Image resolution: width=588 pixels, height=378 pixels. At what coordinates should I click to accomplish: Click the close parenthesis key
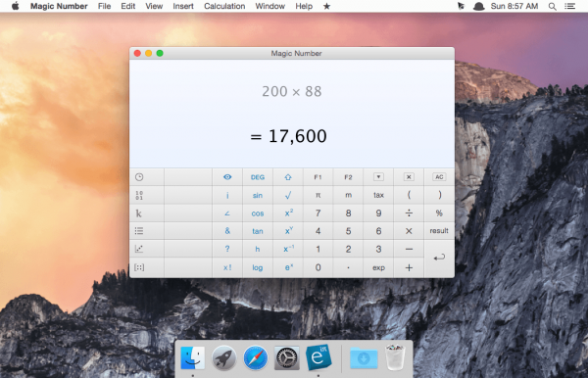[x=439, y=195]
